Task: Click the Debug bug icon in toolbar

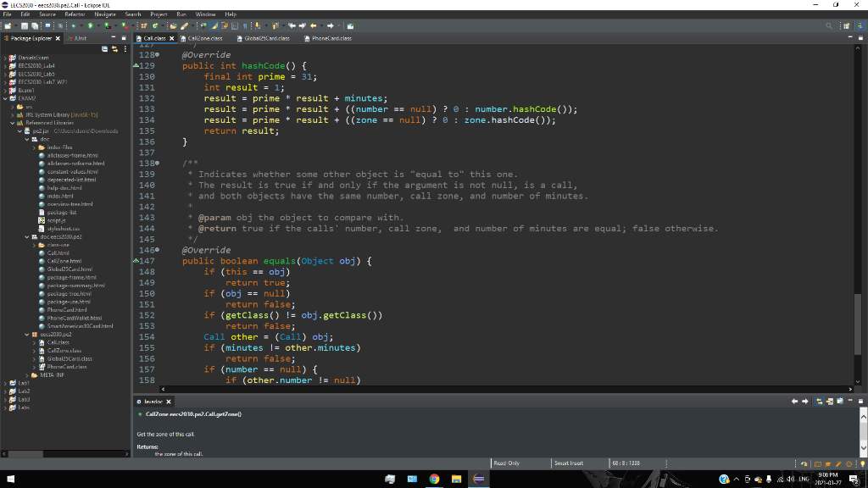Action: pyautogui.click(x=74, y=25)
